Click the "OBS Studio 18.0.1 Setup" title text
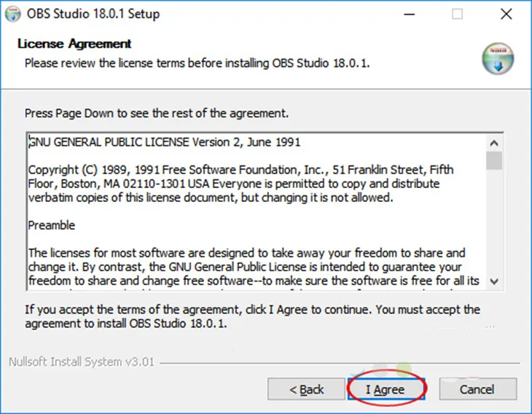This screenshot has width=532, height=414. [93, 14]
